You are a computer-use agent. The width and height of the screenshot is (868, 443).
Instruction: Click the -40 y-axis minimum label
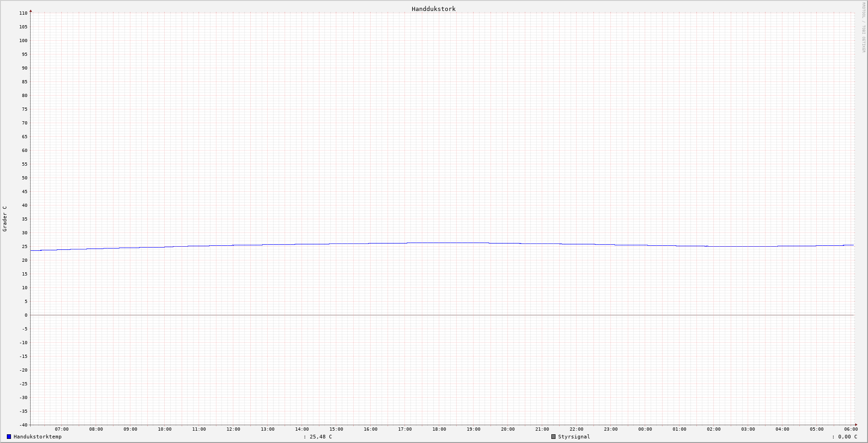click(x=23, y=425)
